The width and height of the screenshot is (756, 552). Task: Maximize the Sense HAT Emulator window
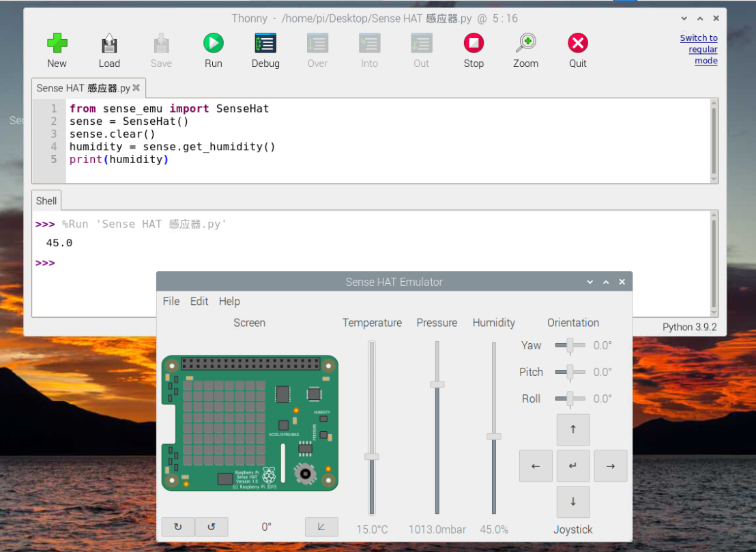click(x=606, y=282)
